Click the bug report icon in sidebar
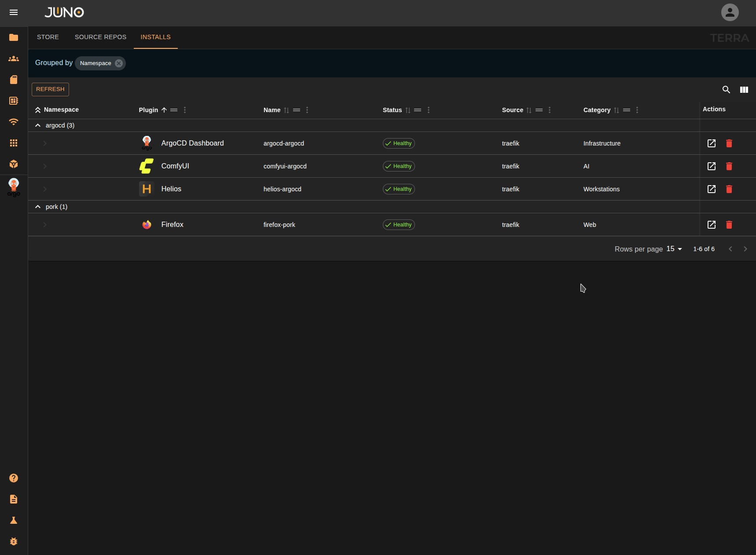This screenshot has height=555, width=756. click(14, 541)
